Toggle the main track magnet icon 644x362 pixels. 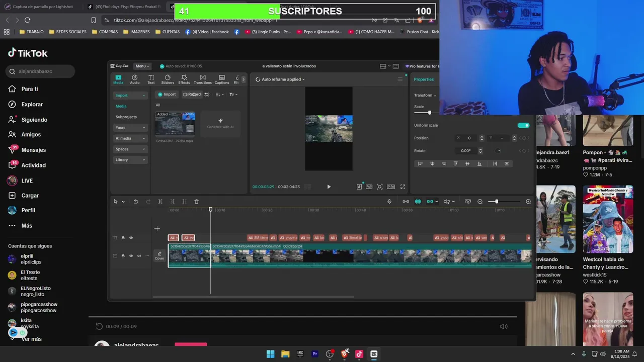coord(406,202)
